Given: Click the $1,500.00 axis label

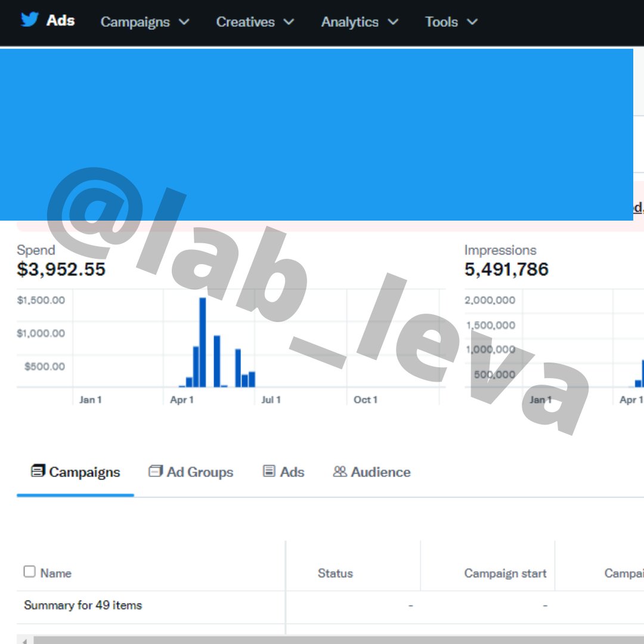Looking at the screenshot, I should pos(41,300).
